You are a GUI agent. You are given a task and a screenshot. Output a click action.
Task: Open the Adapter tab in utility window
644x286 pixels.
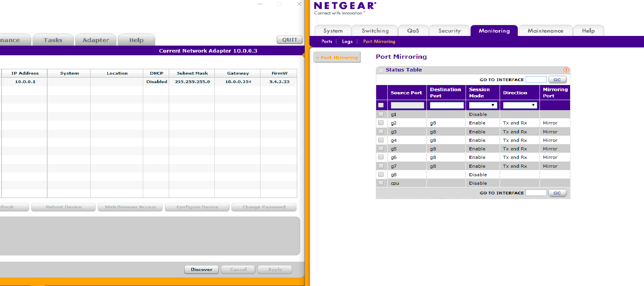[96, 40]
